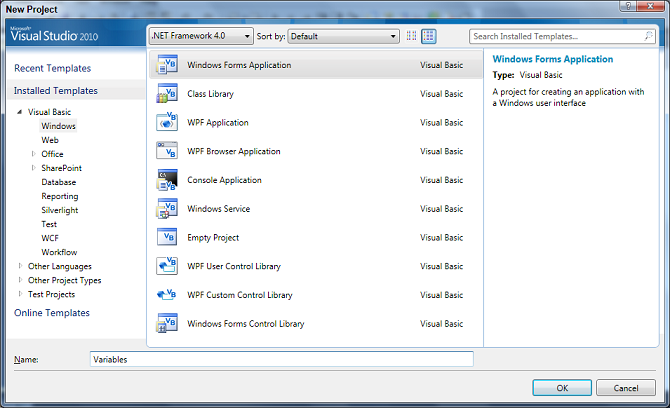Expand the Other Languages node

20,266
